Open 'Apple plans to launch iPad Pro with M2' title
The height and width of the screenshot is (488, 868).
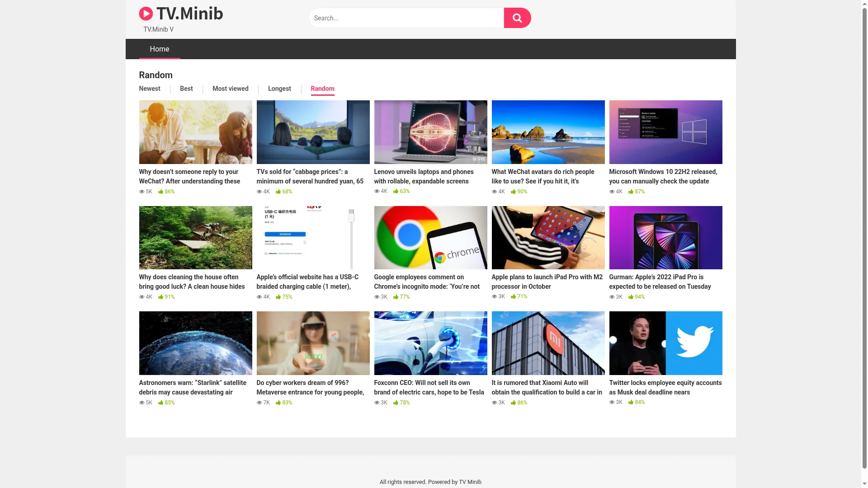548,282
